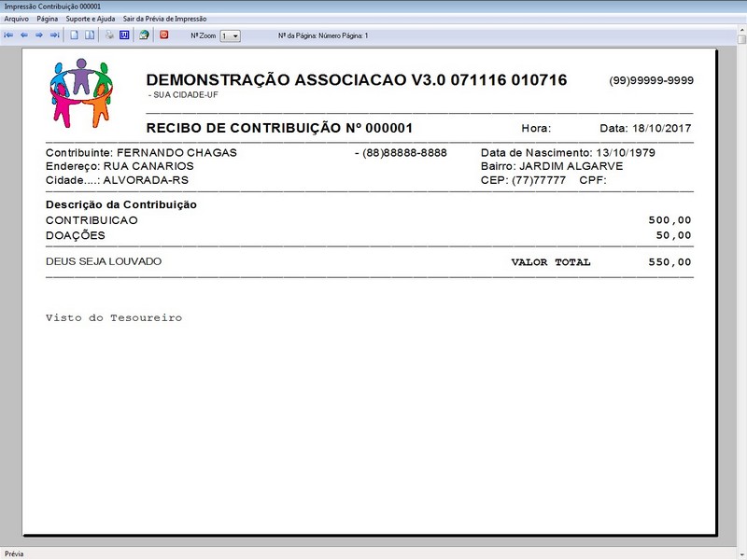
Task: Open the Nº Zoom dropdown
Action: (x=230, y=36)
